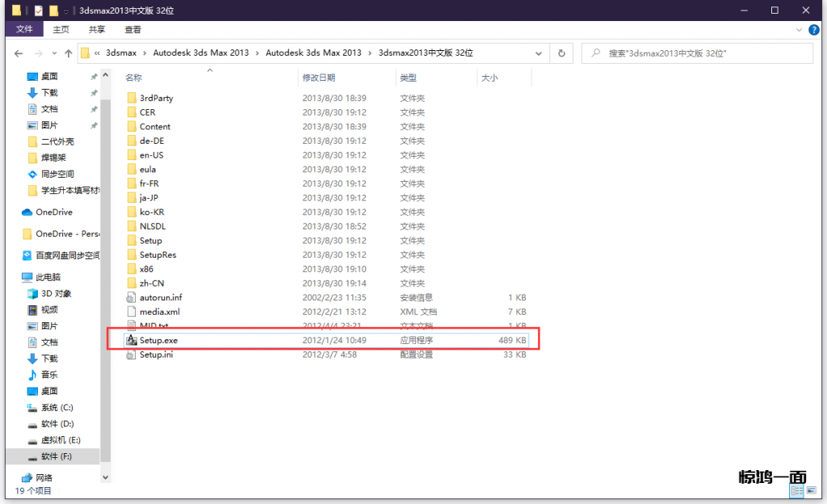The height and width of the screenshot is (504, 827).
Task: Select the media.xml file
Action: 159,312
